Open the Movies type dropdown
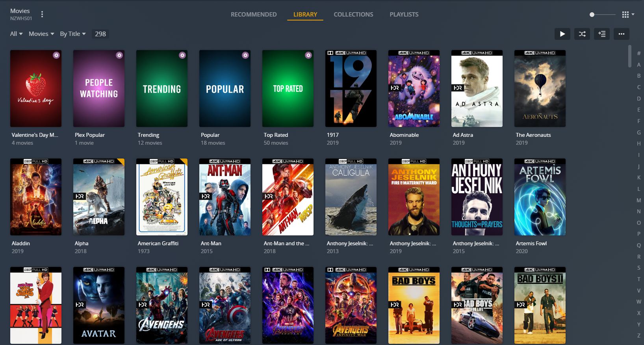 coord(41,34)
